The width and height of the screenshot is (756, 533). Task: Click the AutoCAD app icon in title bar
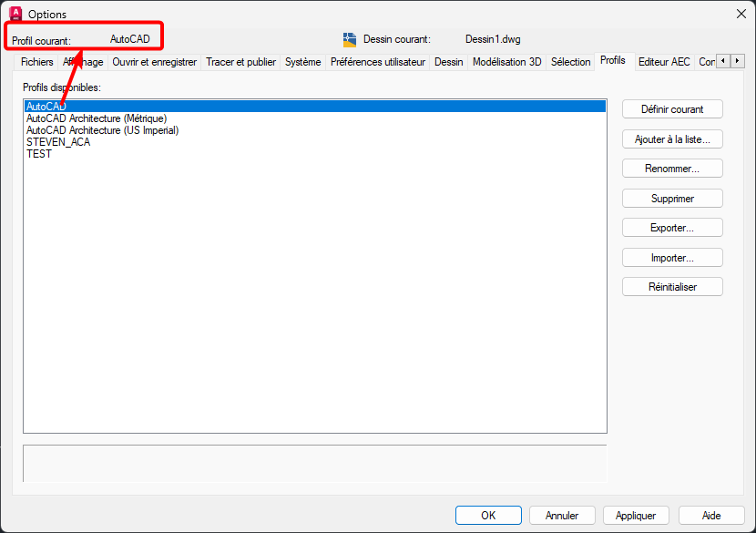15,14
